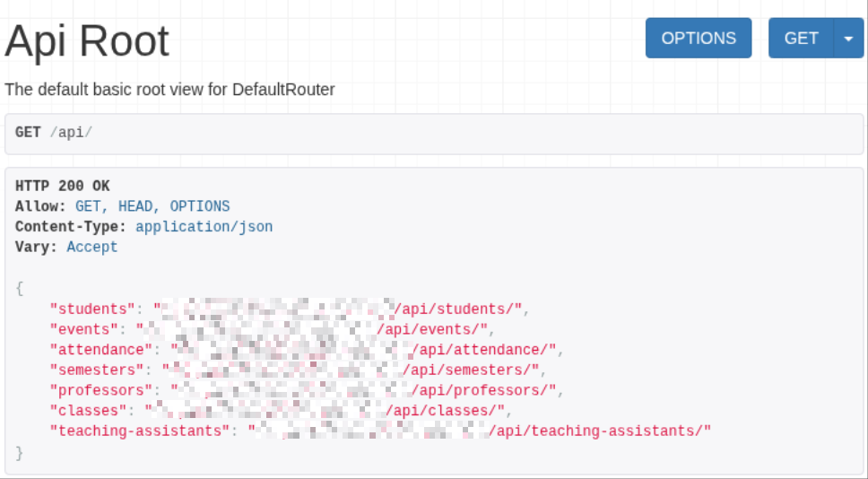Click the "Accept" Vary header value
868x479 pixels.
91,248
